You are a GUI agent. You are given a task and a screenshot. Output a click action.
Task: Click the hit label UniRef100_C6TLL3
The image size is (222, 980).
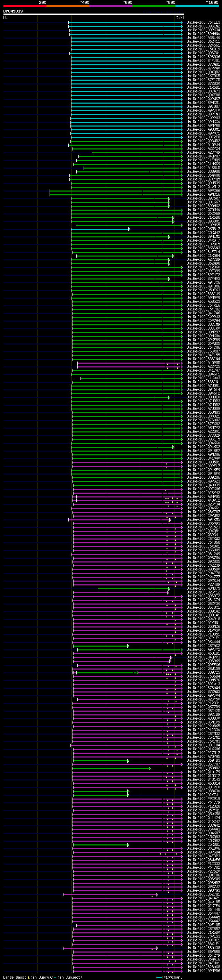[x=203, y=23]
